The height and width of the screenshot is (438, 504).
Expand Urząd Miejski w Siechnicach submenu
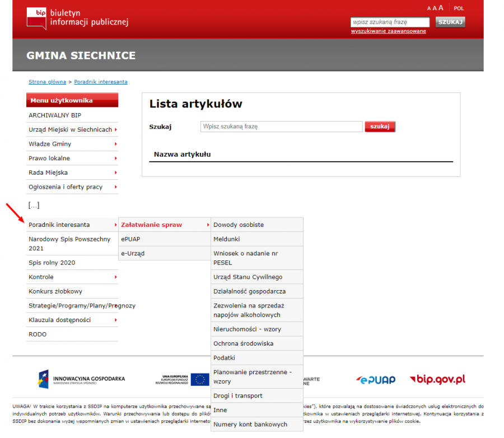tap(72, 129)
